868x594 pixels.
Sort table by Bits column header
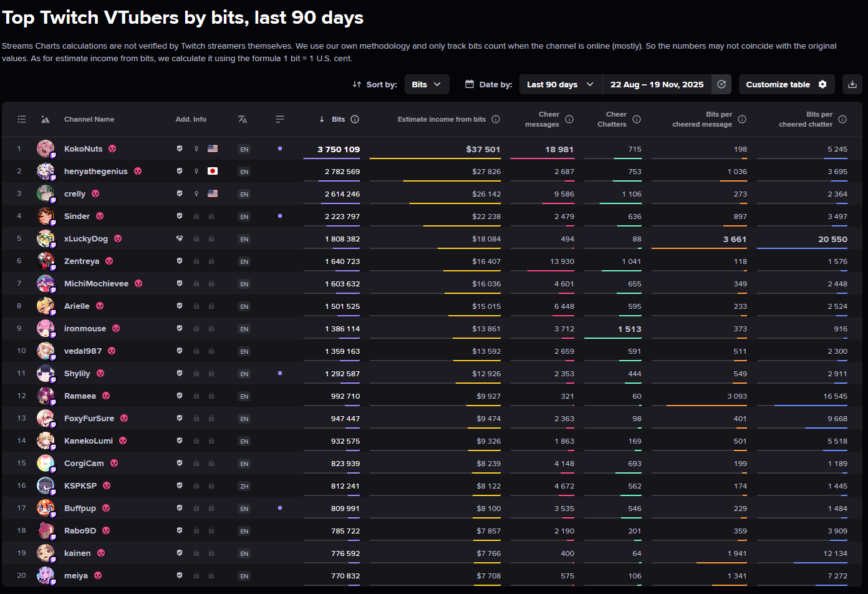[338, 119]
